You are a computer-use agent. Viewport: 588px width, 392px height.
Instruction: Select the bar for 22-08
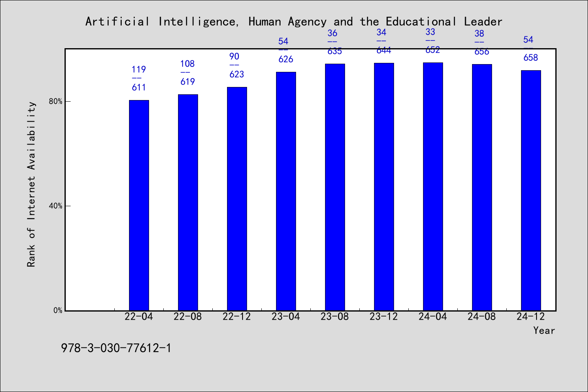pos(188,203)
